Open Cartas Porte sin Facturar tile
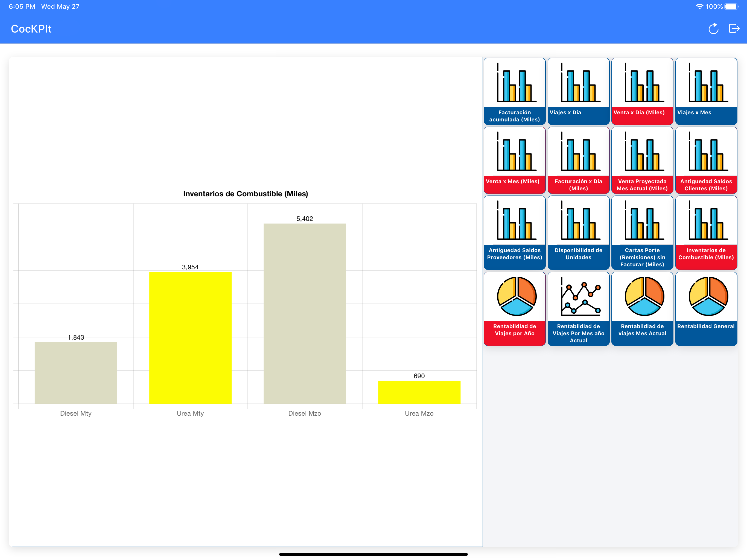 click(642, 233)
